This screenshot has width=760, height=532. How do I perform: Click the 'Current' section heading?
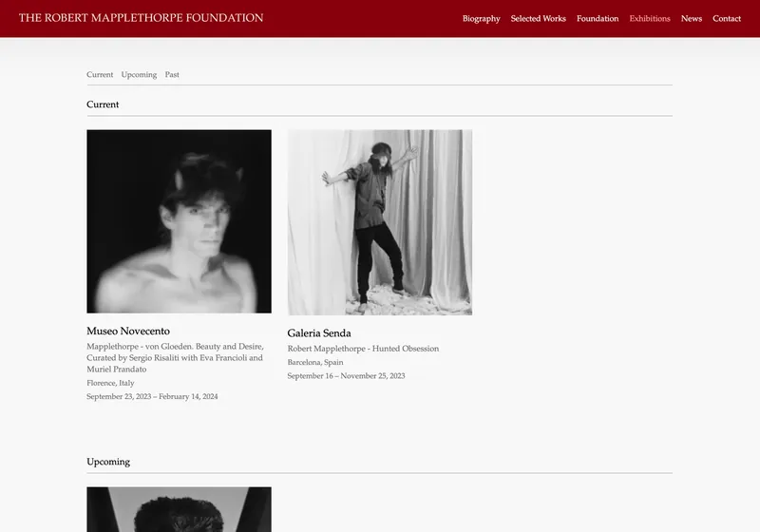point(103,104)
